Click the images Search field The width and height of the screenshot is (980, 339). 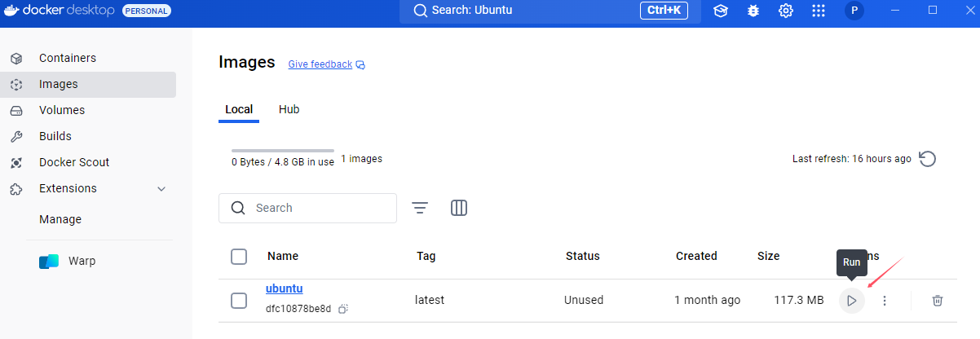click(x=318, y=208)
